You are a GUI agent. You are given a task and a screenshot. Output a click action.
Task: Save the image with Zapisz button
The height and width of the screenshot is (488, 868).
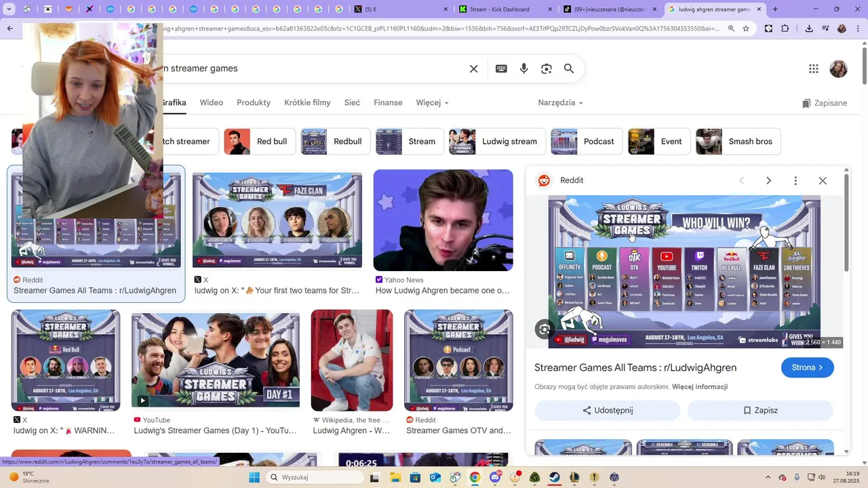[x=760, y=410]
